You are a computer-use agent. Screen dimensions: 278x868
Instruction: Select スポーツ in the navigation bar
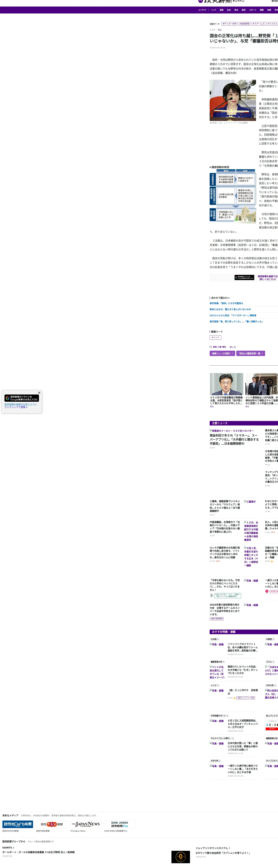[x=253, y=10]
